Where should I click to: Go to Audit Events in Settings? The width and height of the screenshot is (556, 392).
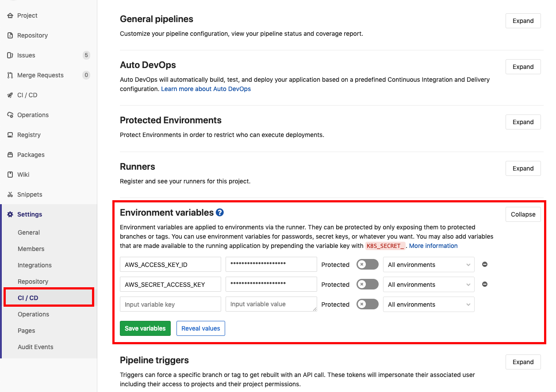35,347
